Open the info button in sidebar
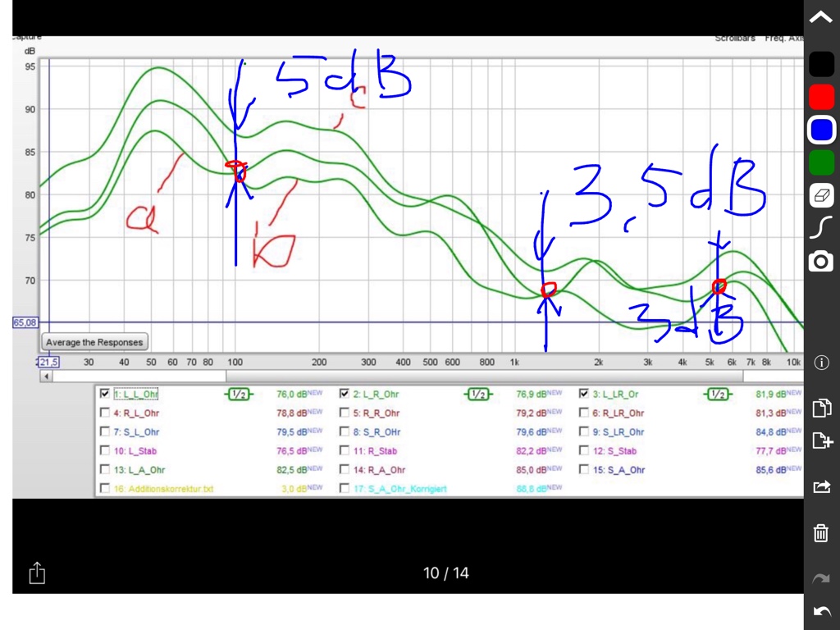840x630 pixels. tap(821, 363)
